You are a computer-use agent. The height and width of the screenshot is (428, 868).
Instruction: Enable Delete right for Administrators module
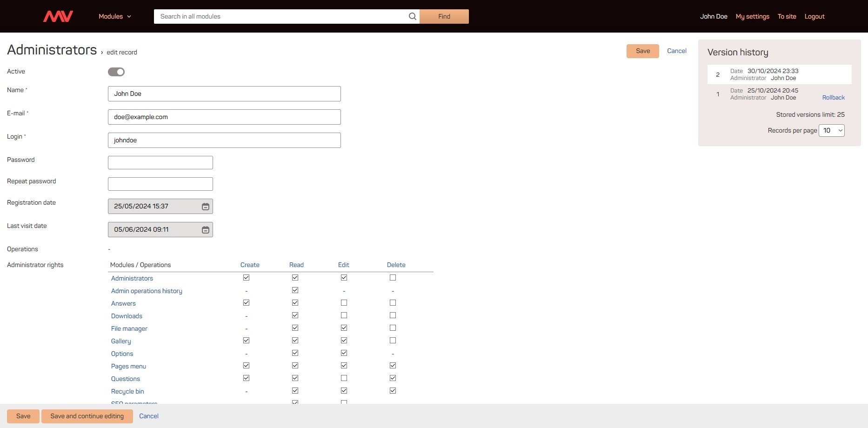pos(393,278)
